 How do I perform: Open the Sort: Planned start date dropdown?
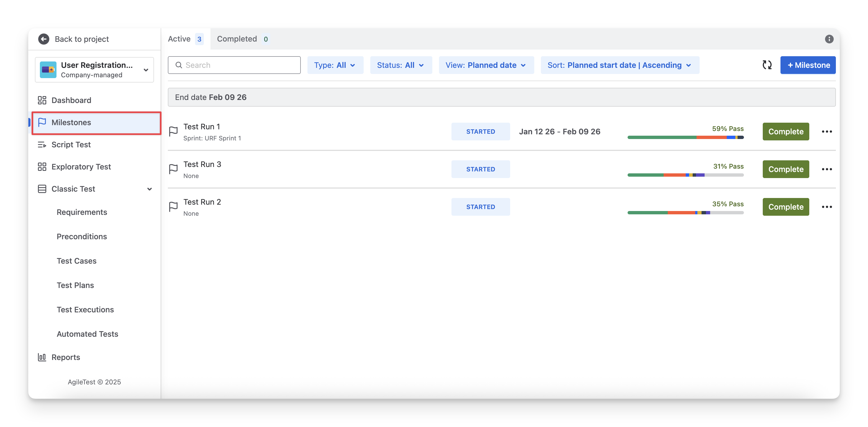coord(620,65)
